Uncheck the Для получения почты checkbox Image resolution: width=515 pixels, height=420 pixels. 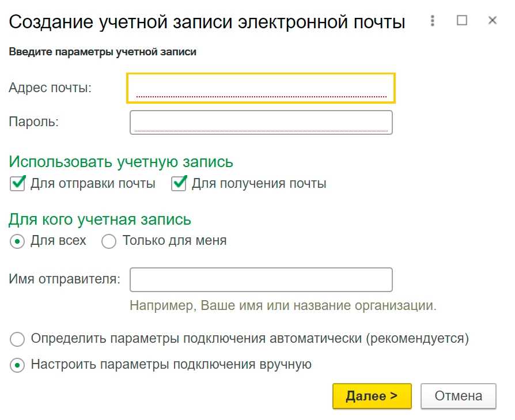click(x=179, y=184)
